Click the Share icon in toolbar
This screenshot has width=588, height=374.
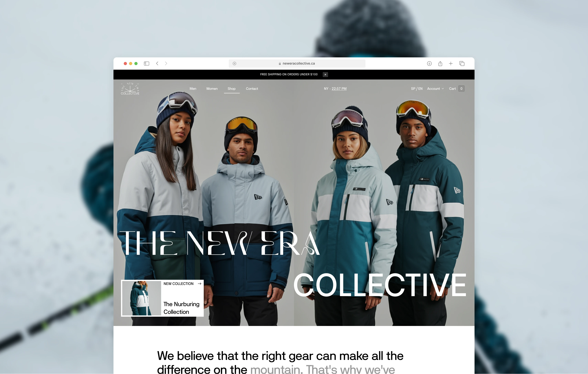pos(440,64)
